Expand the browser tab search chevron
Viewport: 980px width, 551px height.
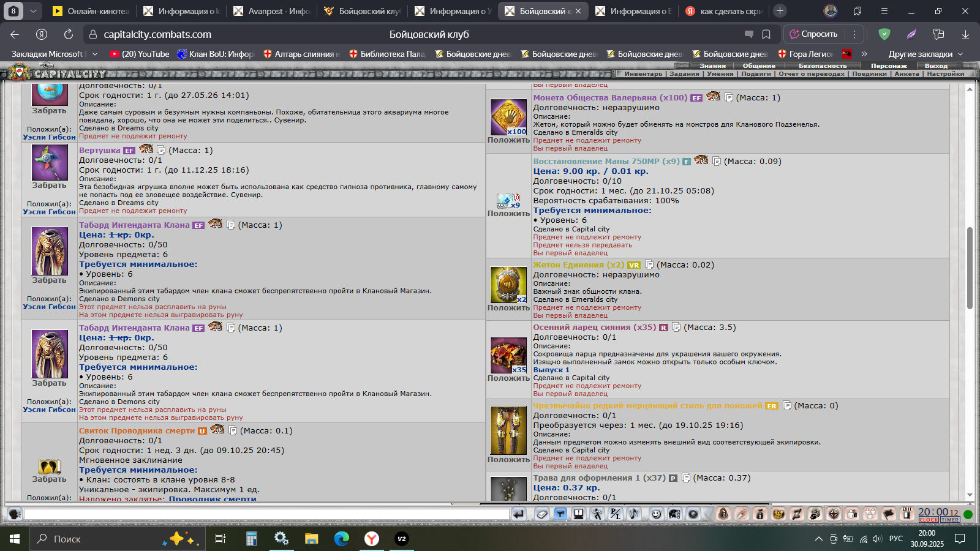pos(33,11)
